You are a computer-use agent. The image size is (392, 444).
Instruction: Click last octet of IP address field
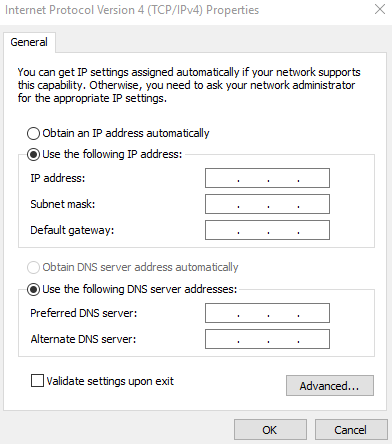(313, 178)
